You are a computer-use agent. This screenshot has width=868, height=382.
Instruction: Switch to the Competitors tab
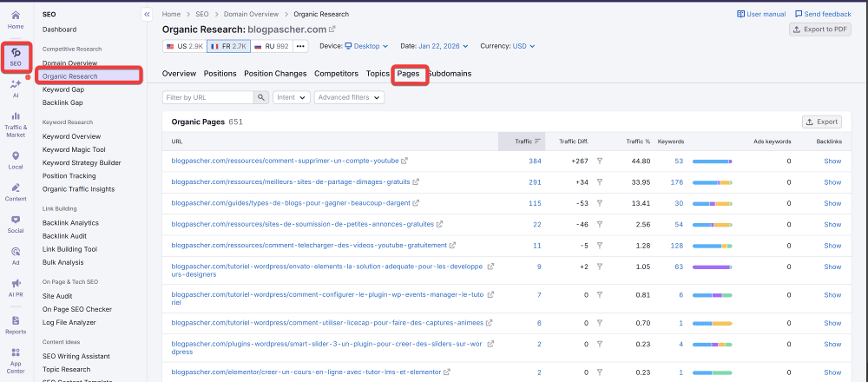click(x=337, y=74)
